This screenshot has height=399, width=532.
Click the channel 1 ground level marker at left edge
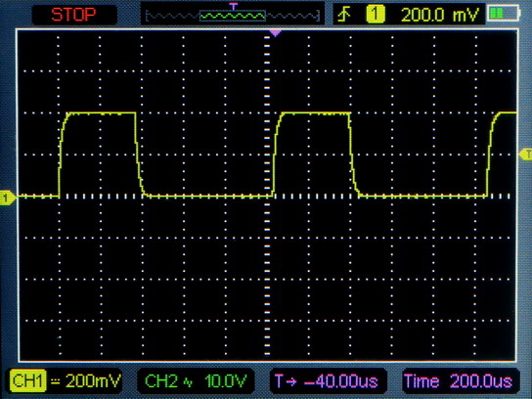pos(7,198)
